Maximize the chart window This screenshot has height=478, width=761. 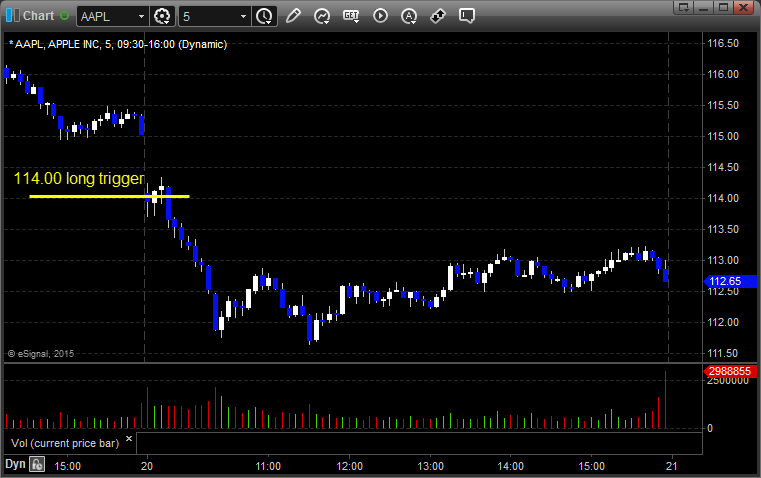[723, 7]
